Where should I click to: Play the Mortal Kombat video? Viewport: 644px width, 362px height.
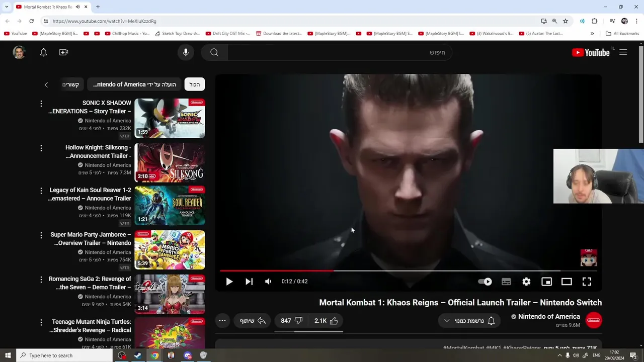click(x=229, y=282)
